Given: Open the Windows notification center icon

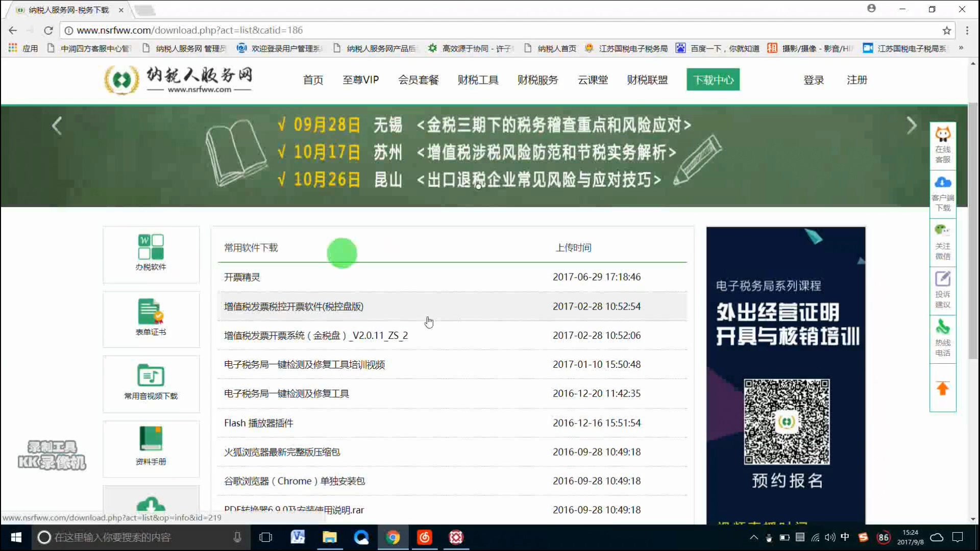Looking at the screenshot, I should [958, 537].
